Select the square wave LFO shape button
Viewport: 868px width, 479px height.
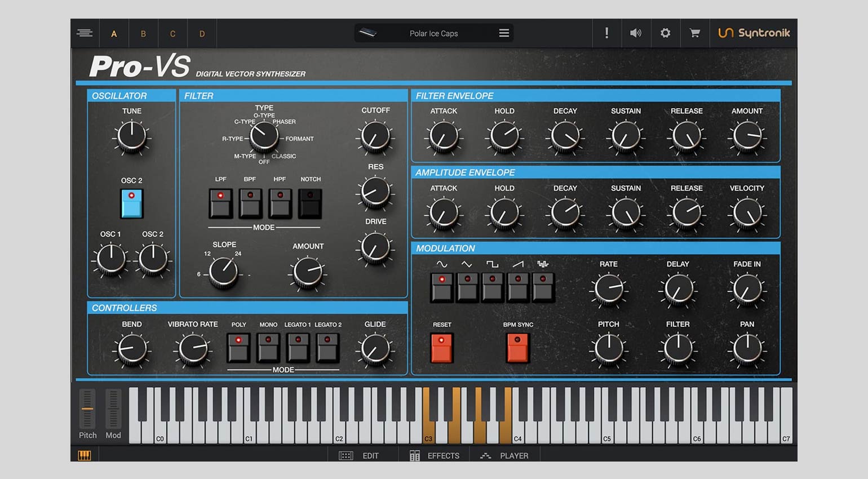click(x=493, y=286)
